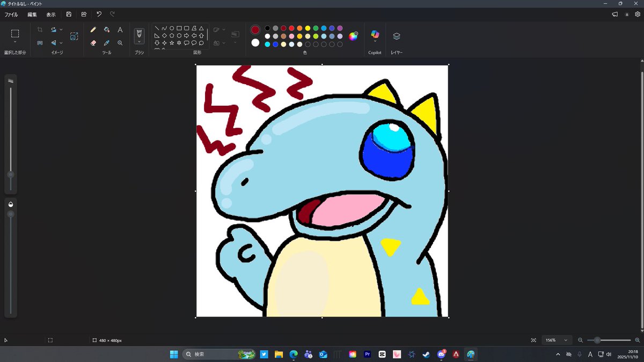Pick the pink color swatch
This screenshot has height=362, width=644.
(x=291, y=36)
